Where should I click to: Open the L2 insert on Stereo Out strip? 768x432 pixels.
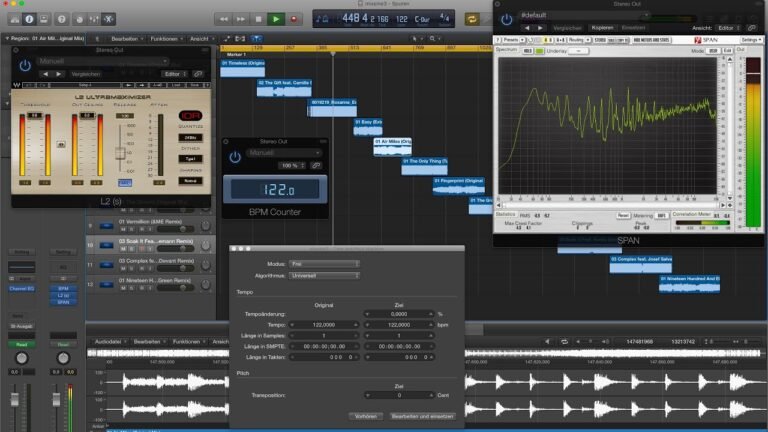(x=63, y=295)
